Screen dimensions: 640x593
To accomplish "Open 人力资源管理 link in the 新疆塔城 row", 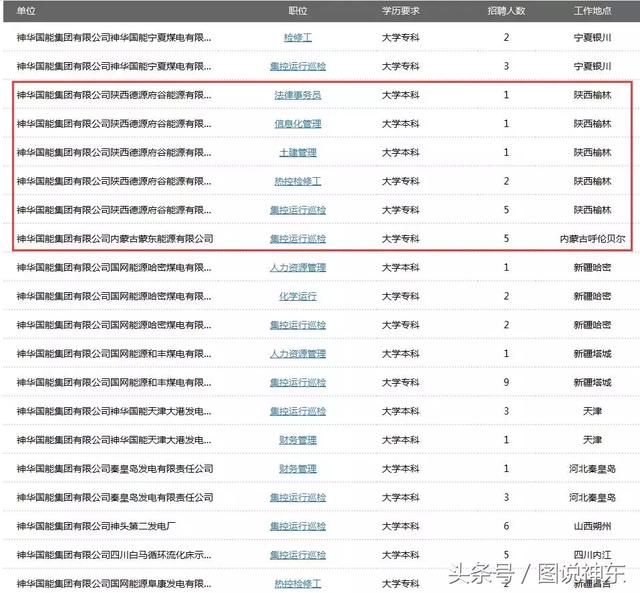I will 298,354.
